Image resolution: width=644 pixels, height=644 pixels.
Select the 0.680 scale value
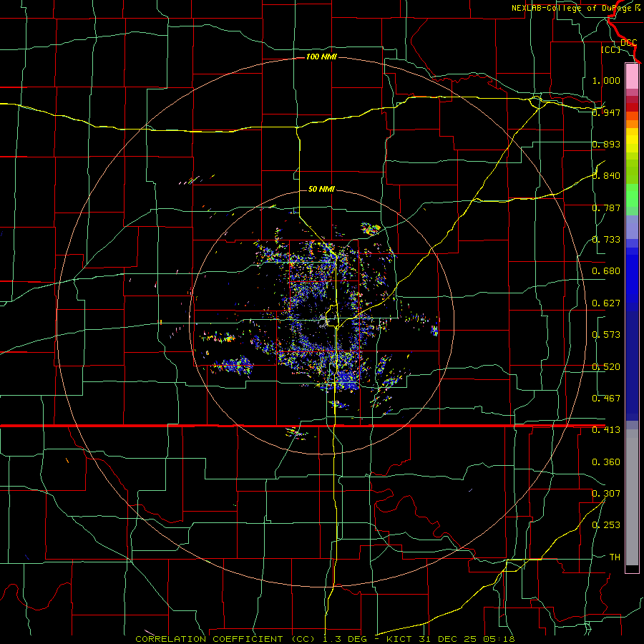[606, 271]
